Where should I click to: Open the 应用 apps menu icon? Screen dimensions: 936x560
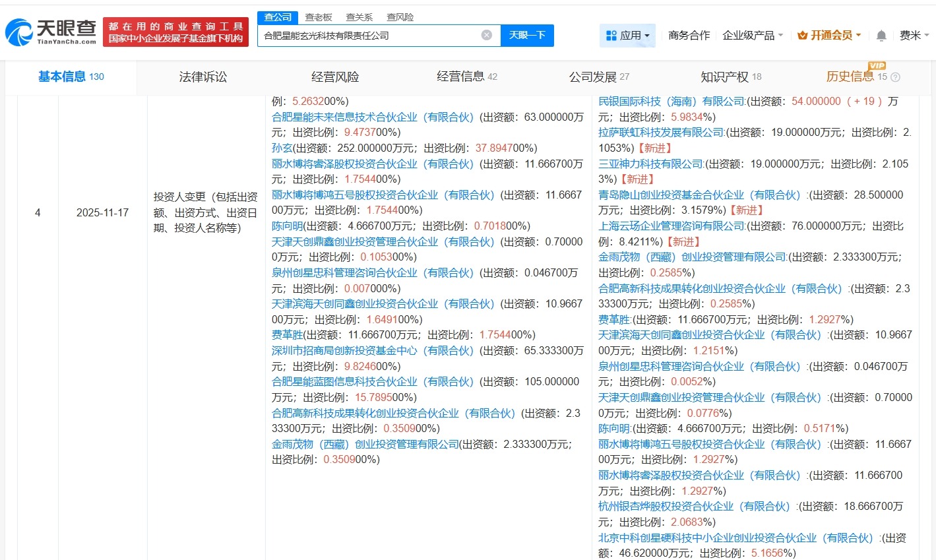click(611, 35)
